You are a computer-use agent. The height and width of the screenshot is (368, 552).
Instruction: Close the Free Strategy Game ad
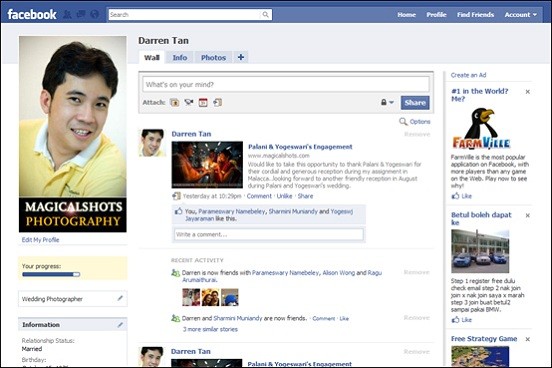click(527, 339)
